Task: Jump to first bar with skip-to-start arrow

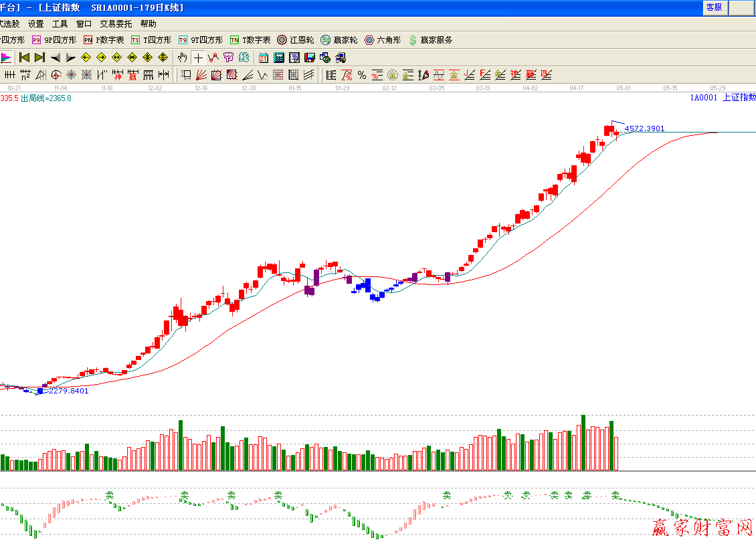Action: (x=25, y=58)
